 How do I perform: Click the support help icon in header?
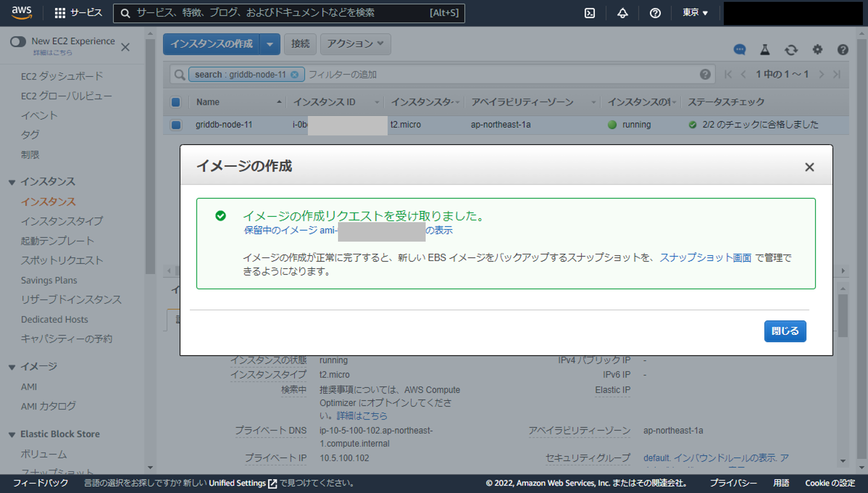pyautogui.click(x=655, y=13)
